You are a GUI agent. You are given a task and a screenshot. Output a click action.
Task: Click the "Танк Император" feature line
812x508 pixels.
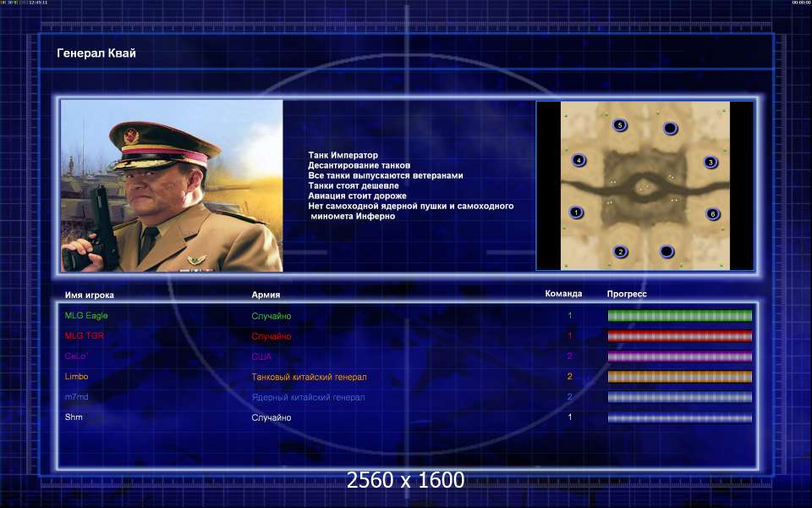point(343,155)
